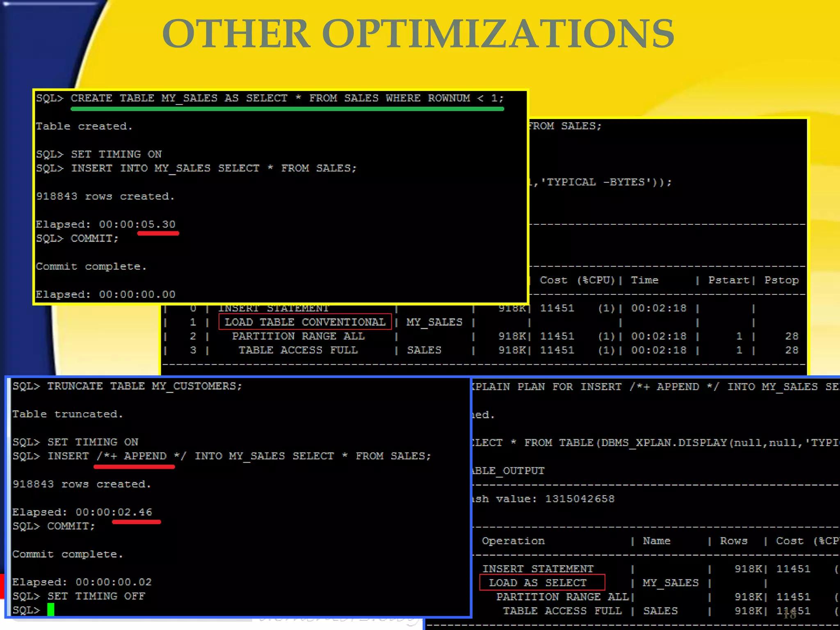Click "INSERT STATEMENT" above LOAD AS SELECT

(538, 569)
